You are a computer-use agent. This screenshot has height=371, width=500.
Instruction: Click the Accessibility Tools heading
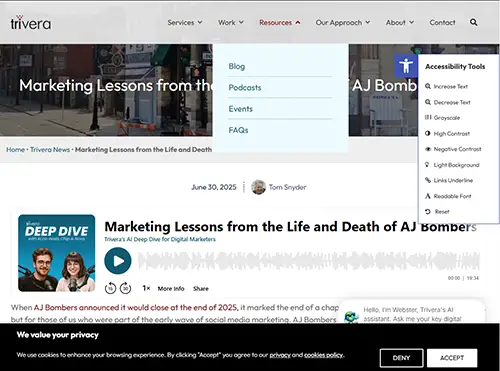pyautogui.click(x=455, y=67)
